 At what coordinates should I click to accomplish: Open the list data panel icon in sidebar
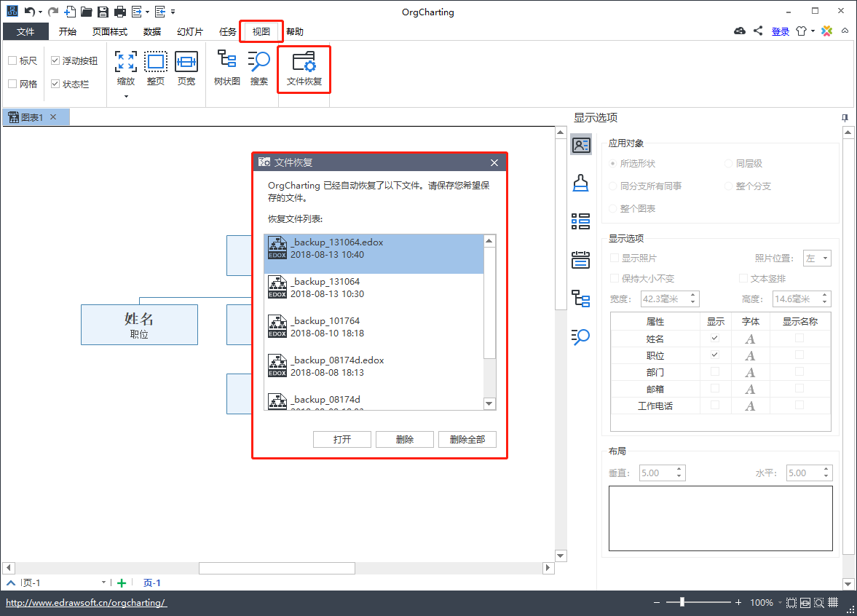pyautogui.click(x=580, y=221)
